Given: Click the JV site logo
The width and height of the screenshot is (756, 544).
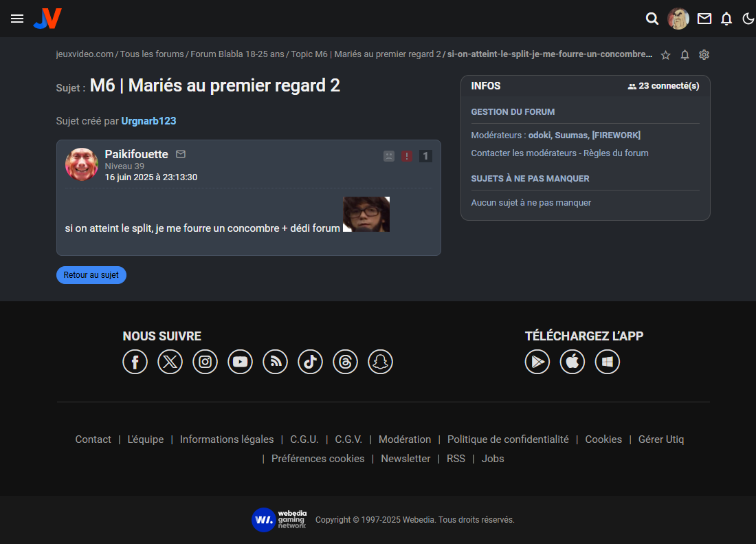Looking at the screenshot, I should point(47,19).
